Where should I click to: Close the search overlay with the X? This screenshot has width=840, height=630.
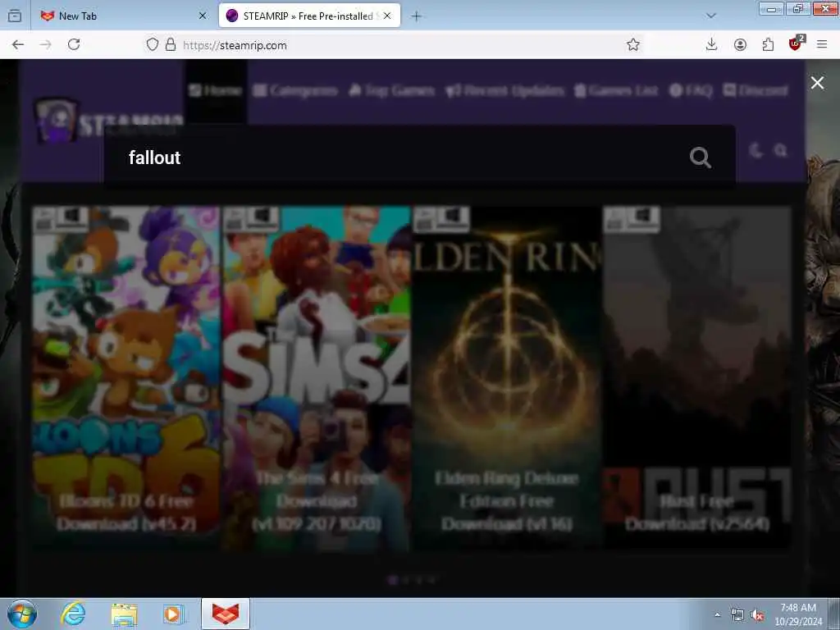click(817, 83)
